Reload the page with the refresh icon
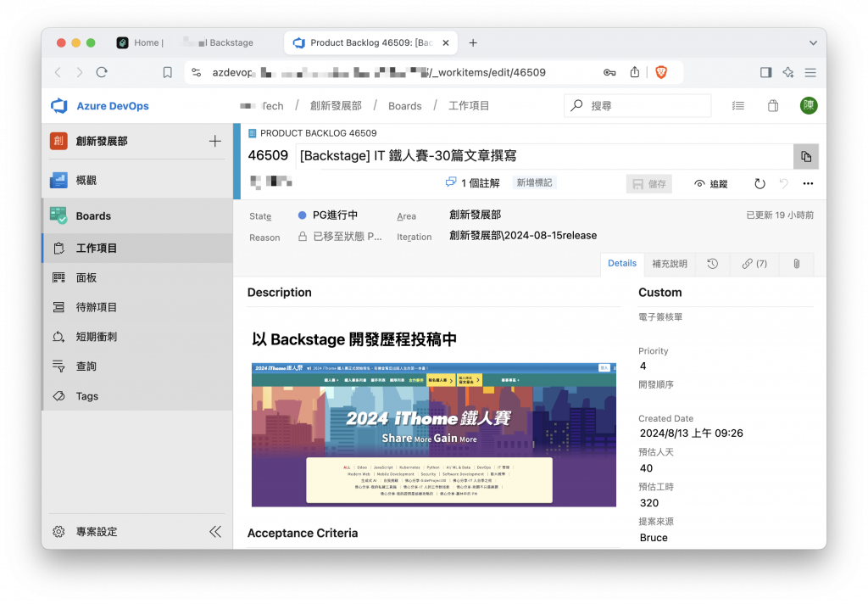The width and height of the screenshot is (868, 604). click(x=102, y=73)
